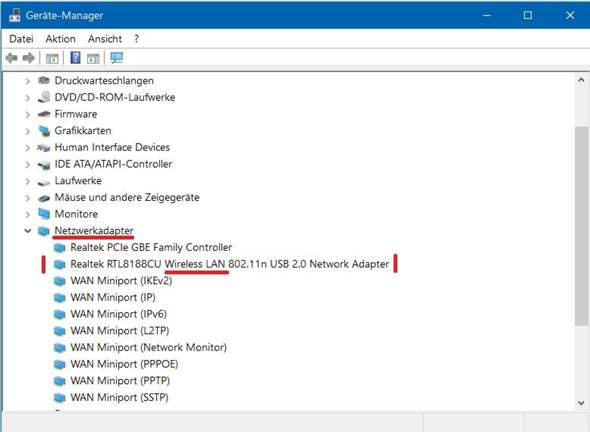Click the WAN Miniport (IKEv2) icon
The image size is (590, 432).
(59, 281)
